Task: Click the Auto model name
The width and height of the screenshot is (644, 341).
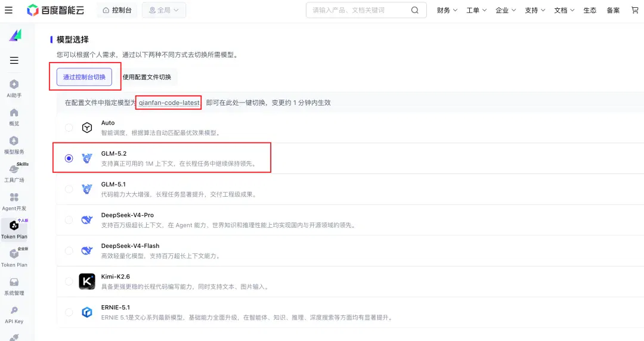Action: pyautogui.click(x=108, y=123)
